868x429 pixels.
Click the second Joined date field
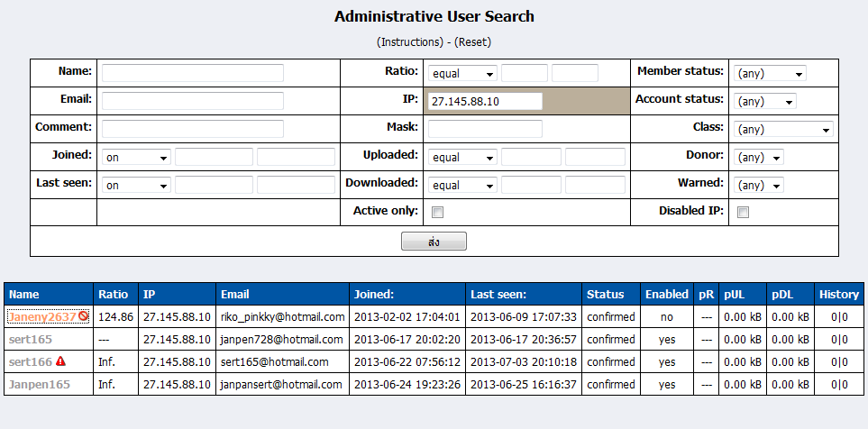296,157
